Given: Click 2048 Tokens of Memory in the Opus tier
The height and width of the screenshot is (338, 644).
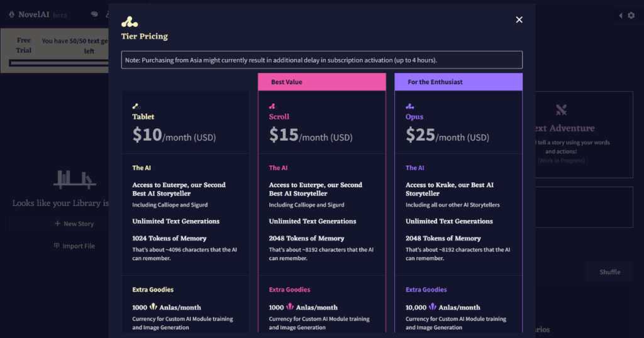Looking at the screenshot, I should (x=443, y=238).
